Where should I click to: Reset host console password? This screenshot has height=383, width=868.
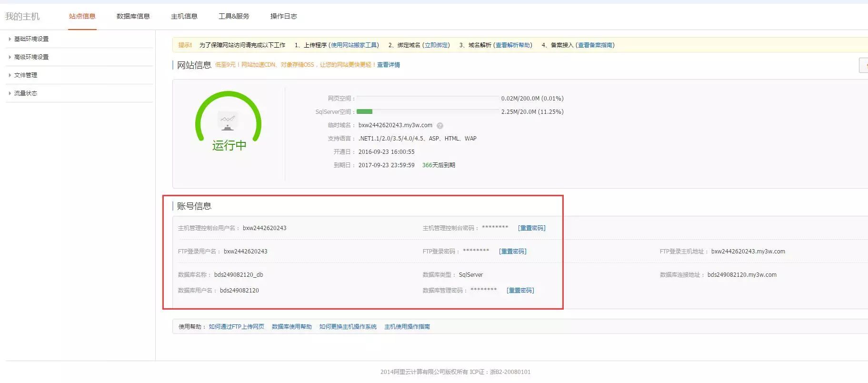pos(532,228)
